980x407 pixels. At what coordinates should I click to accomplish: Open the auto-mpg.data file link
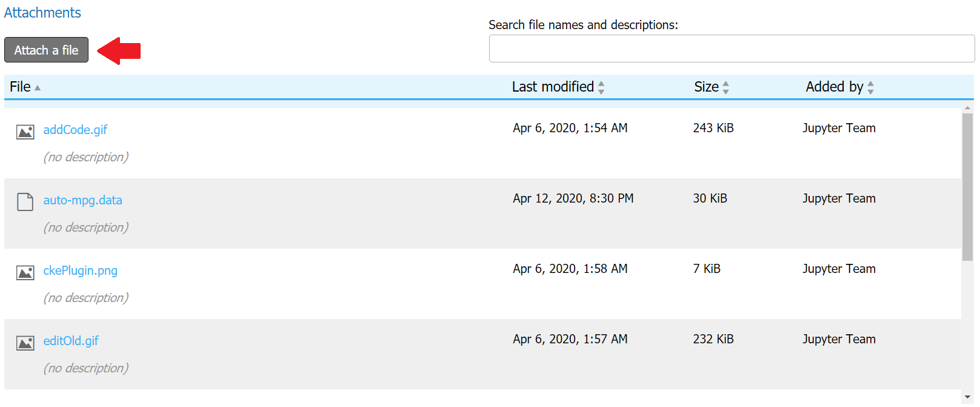[82, 200]
